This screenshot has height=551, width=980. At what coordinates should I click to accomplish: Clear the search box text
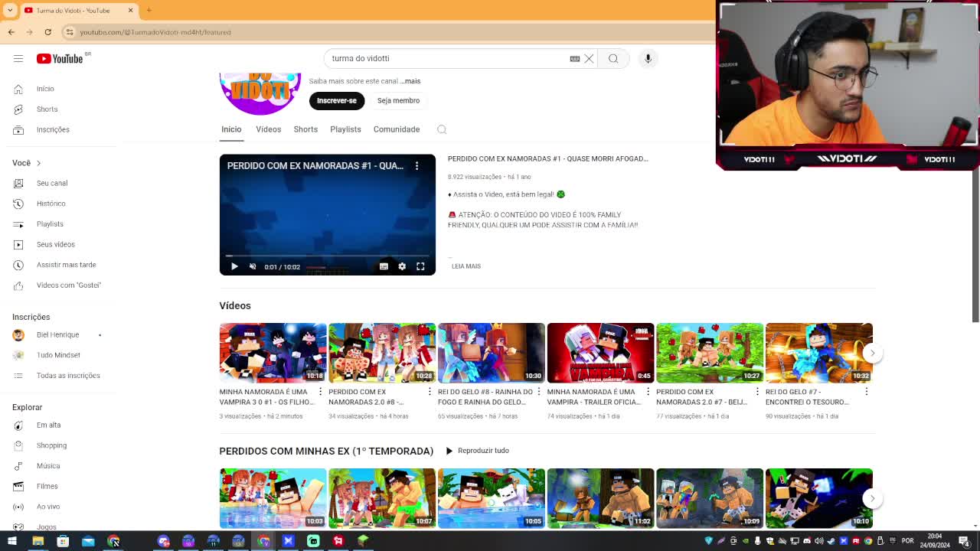[x=589, y=58]
